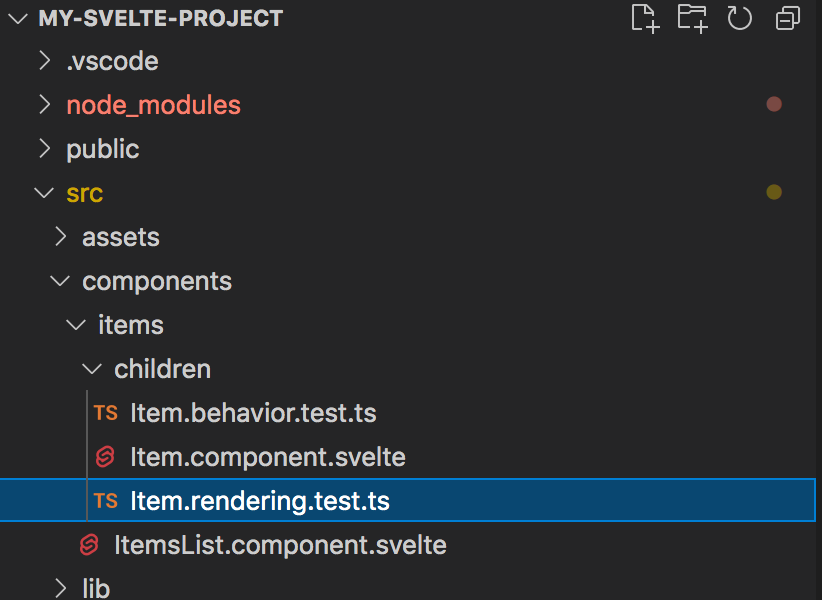Screen dimensions: 822x600
Task: Click the Svelte icon of ItemsList.component.svelte
Action: 89,544
